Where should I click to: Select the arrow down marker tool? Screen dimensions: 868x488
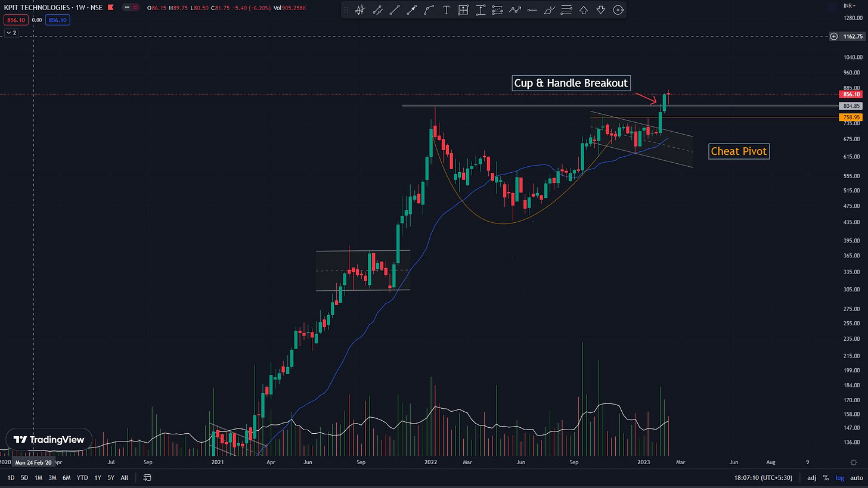tap(601, 10)
